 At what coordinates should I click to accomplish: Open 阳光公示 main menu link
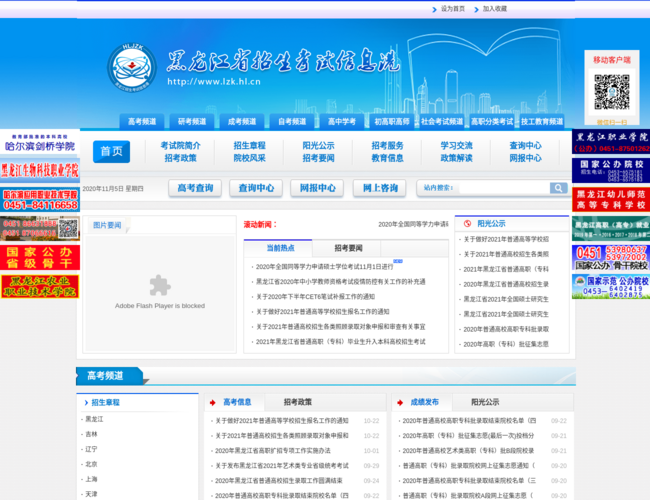click(x=318, y=146)
